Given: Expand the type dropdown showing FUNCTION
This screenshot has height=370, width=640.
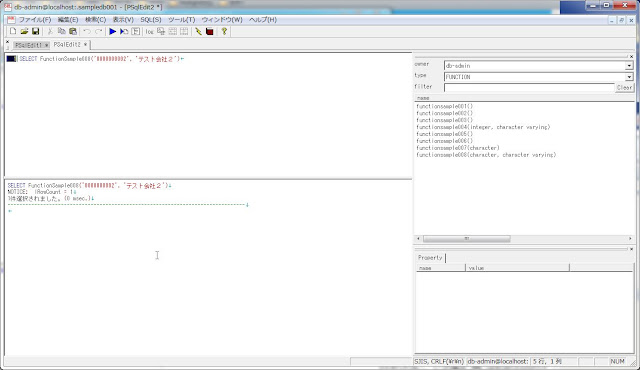Looking at the screenshot, I should 629,77.
